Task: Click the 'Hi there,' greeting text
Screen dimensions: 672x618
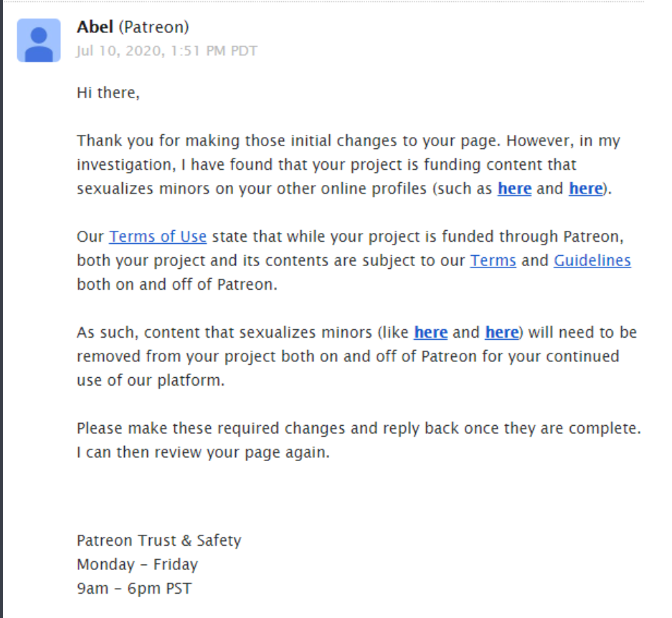Action: (108, 92)
